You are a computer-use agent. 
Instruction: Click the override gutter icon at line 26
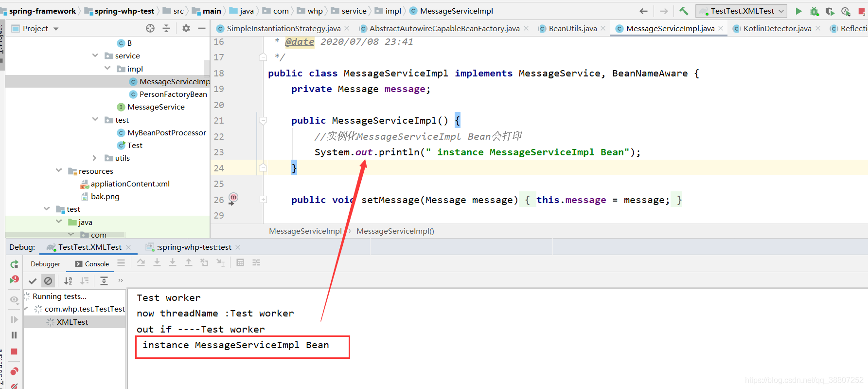pyautogui.click(x=233, y=198)
